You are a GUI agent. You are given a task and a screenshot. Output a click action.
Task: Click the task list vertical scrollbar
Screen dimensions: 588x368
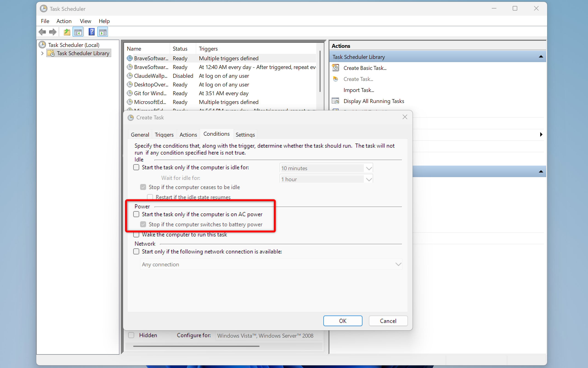[x=320, y=71]
